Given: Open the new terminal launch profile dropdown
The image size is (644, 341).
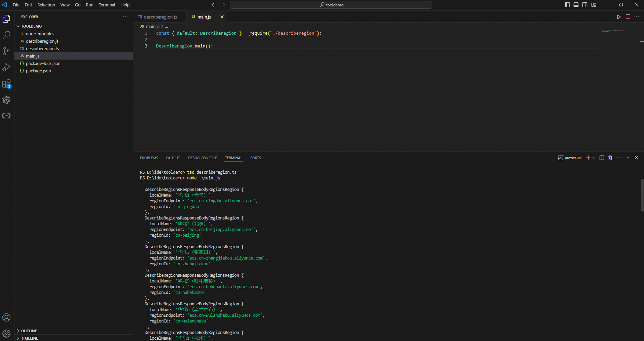Looking at the screenshot, I should pyautogui.click(x=594, y=158).
